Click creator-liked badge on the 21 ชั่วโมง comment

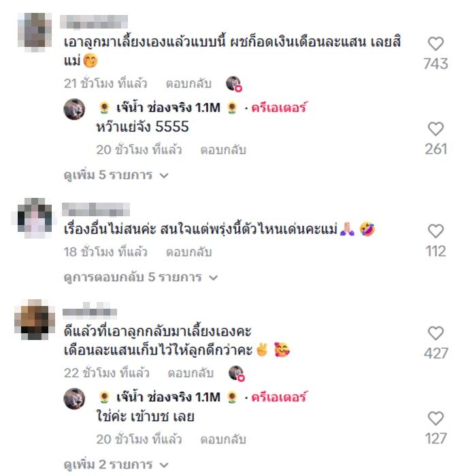point(234,84)
